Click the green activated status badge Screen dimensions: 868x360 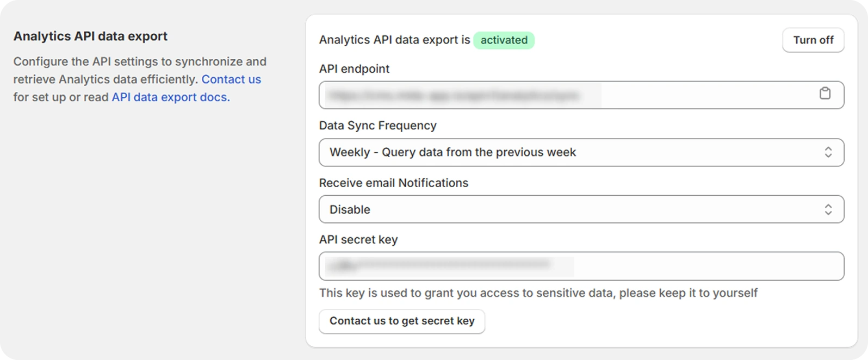pyautogui.click(x=504, y=40)
